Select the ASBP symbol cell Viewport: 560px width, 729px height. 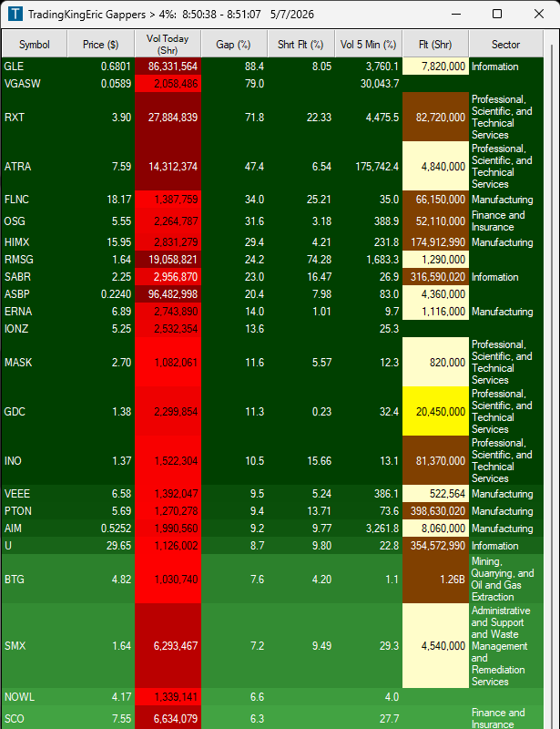pyautogui.click(x=35, y=293)
